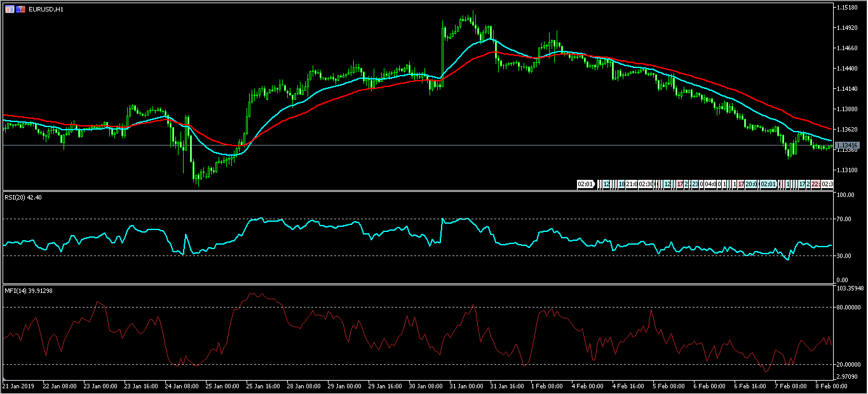Click the 29 Jan 16:00 time label
Image resolution: width=868 pixels, height=394 pixels.
[385, 386]
